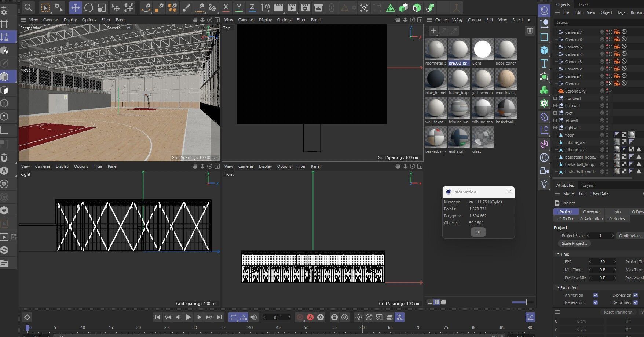The width and height of the screenshot is (644, 337).
Task: Click the Scale Project button
Action: pos(574,243)
